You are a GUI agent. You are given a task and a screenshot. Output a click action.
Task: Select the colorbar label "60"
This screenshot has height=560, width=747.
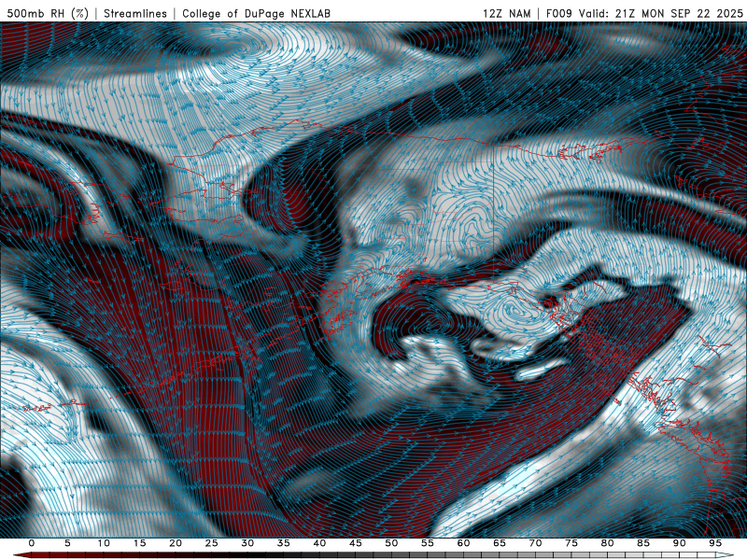463,543
